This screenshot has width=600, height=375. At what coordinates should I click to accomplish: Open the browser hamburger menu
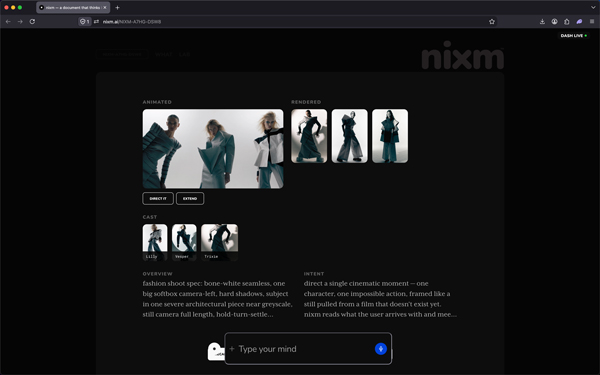(592, 21)
